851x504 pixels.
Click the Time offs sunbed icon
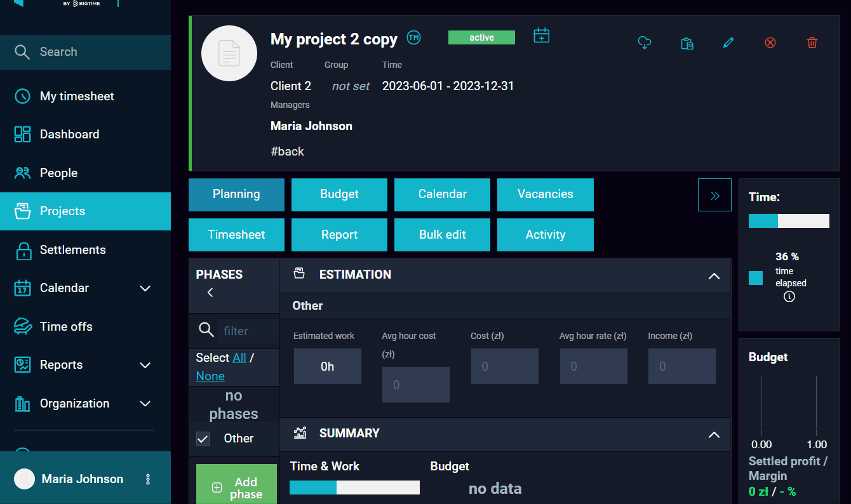[x=22, y=326]
